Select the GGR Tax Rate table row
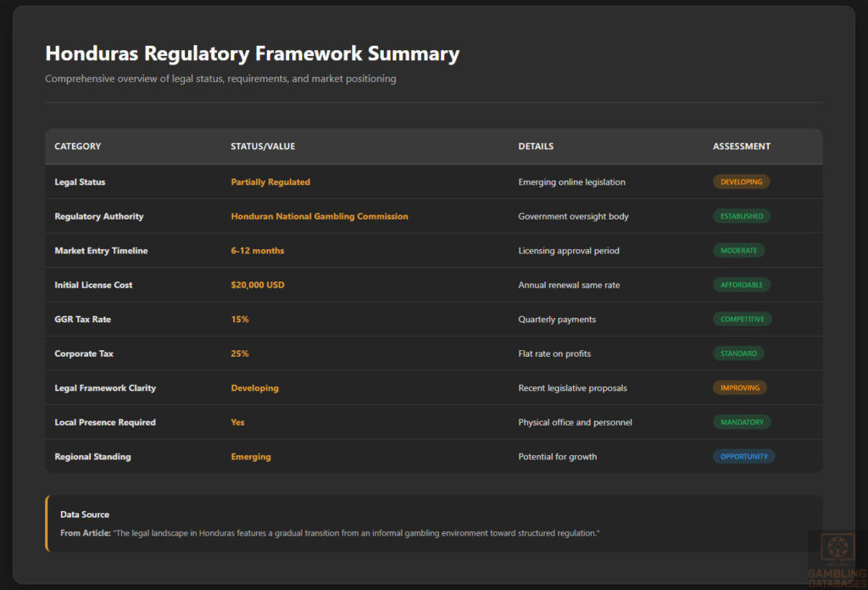 coord(434,319)
